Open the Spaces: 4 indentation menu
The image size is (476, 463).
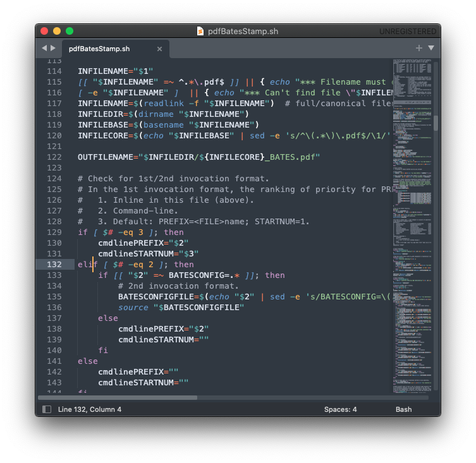pos(340,409)
